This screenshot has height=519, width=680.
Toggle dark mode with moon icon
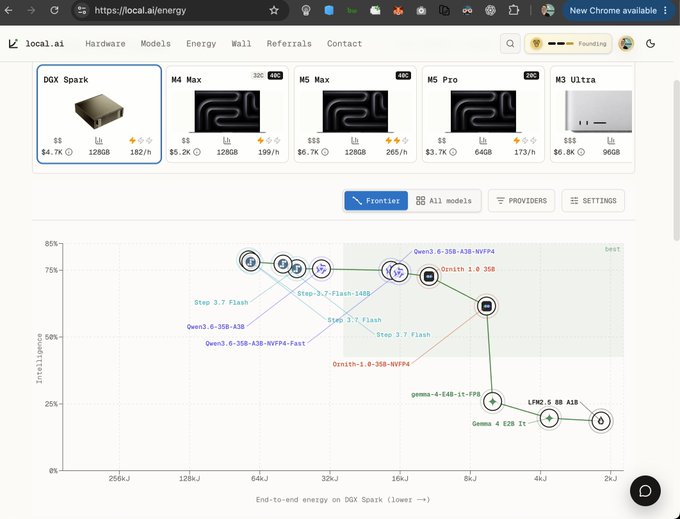(x=650, y=43)
